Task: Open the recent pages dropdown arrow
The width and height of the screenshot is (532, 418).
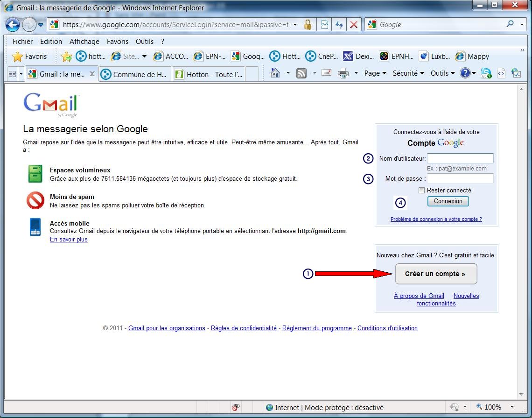Action: click(x=41, y=25)
